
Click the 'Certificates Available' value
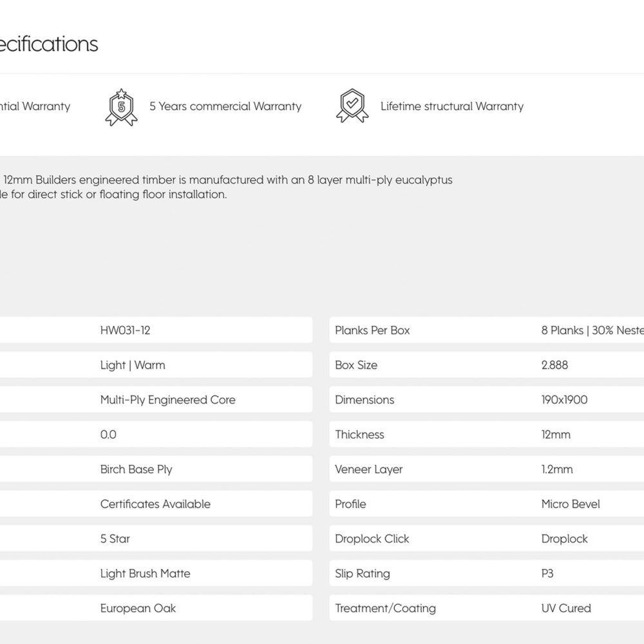tap(155, 504)
